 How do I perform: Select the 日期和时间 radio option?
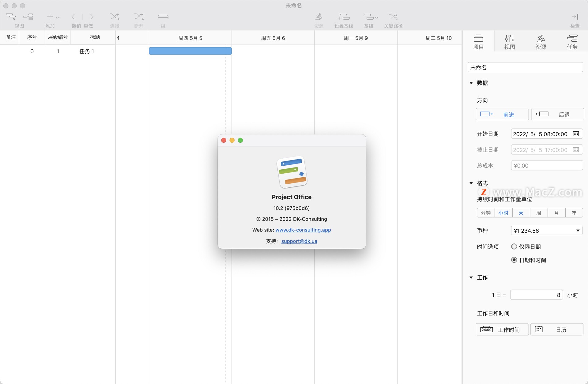point(514,260)
